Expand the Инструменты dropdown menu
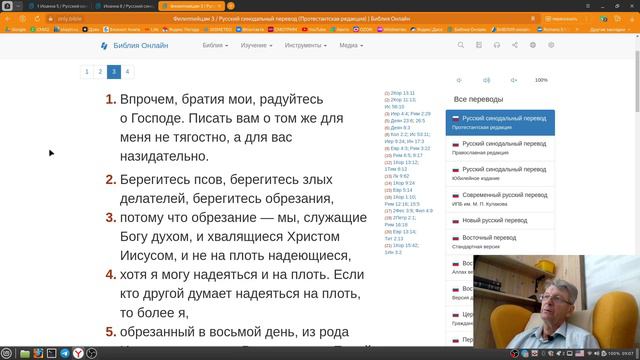 (x=305, y=45)
